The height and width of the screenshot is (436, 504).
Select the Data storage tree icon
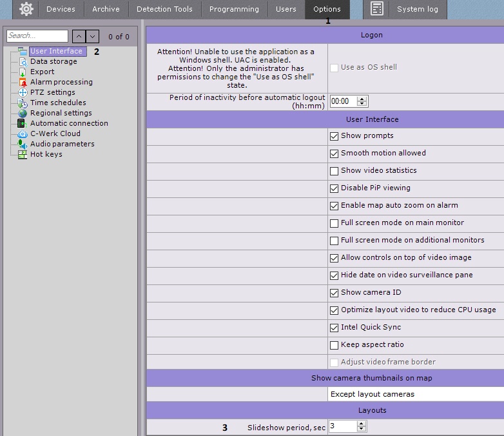[x=23, y=62]
